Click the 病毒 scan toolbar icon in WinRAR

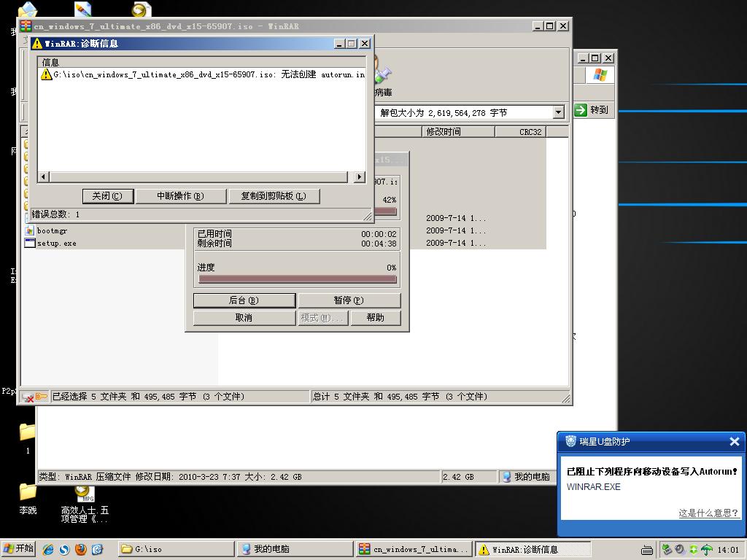click(382, 76)
